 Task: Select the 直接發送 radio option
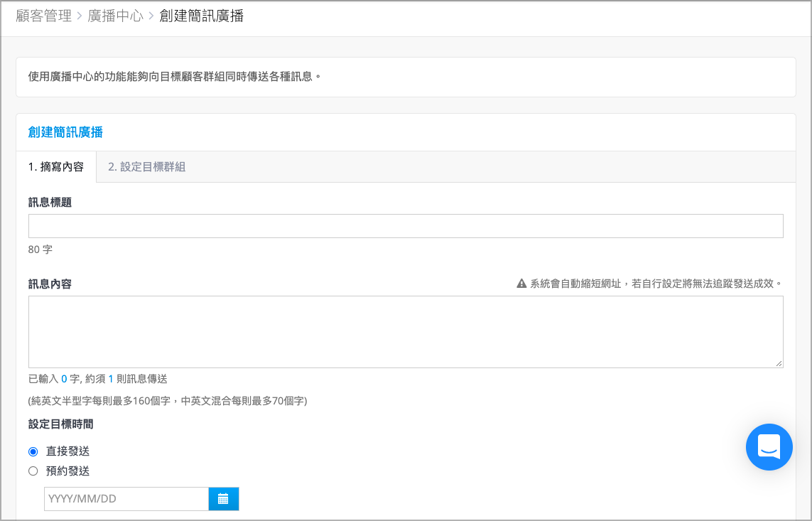click(33, 451)
